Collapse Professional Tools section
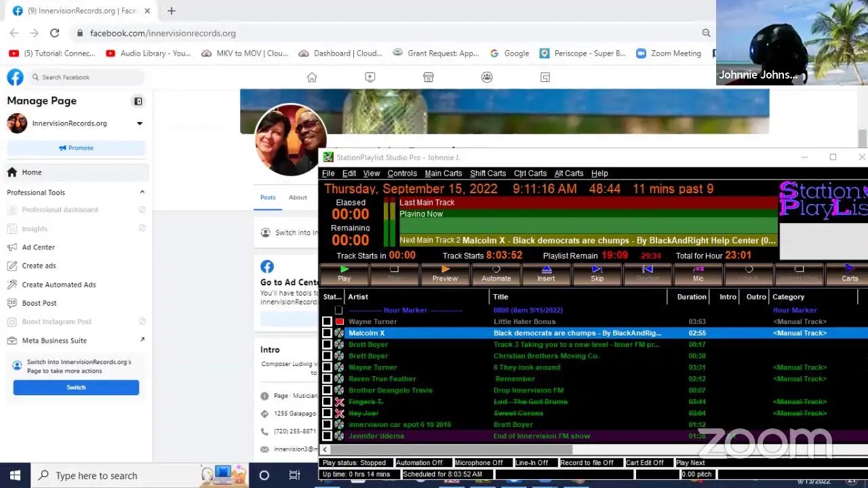 tap(142, 192)
